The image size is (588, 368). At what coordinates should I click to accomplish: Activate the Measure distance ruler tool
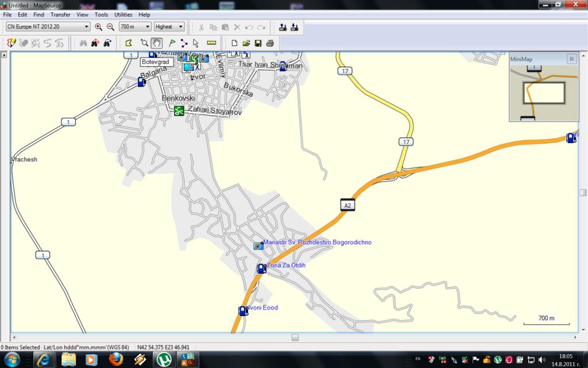pos(211,43)
